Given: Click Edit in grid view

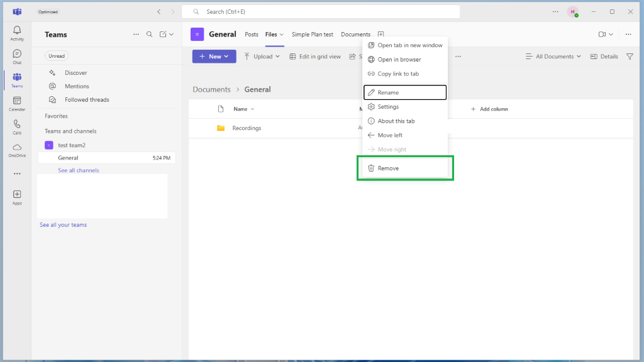Looking at the screenshot, I should [x=315, y=57].
